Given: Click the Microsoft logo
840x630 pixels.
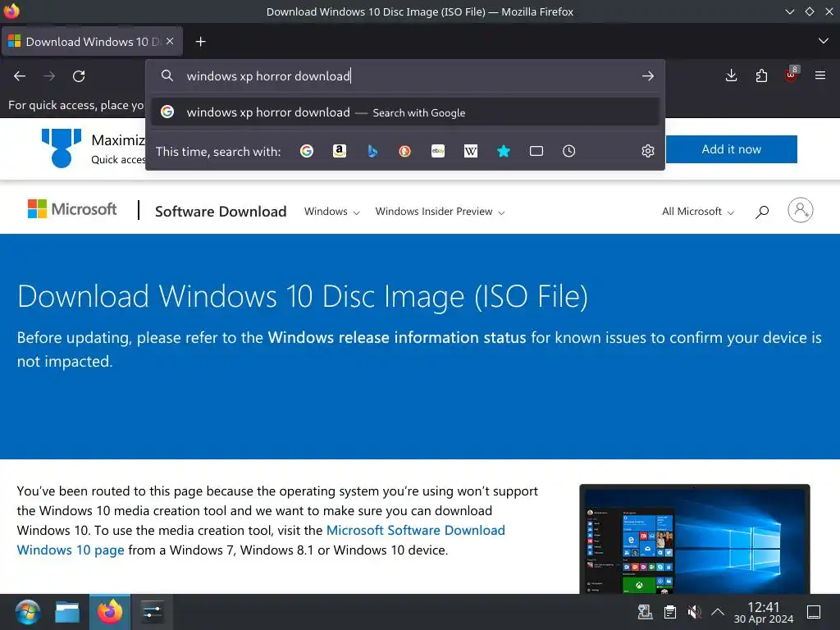Looking at the screenshot, I should coord(72,209).
